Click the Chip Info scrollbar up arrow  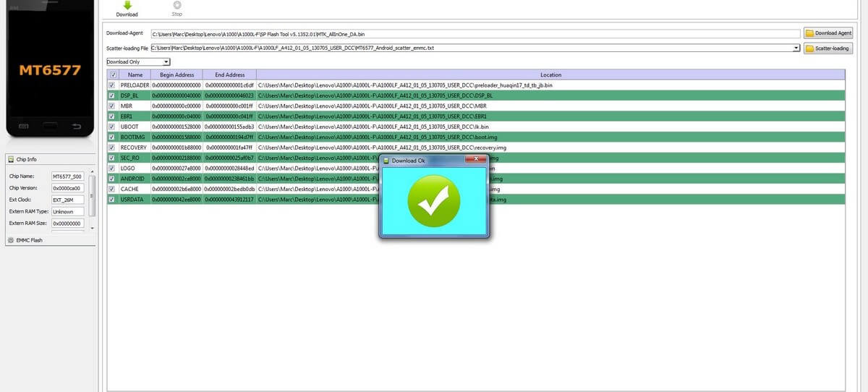point(92,171)
